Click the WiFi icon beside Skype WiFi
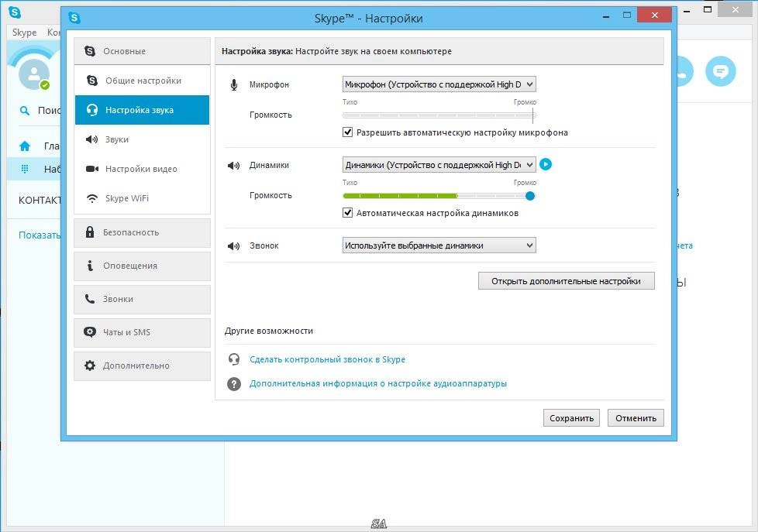 tap(92, 198)
